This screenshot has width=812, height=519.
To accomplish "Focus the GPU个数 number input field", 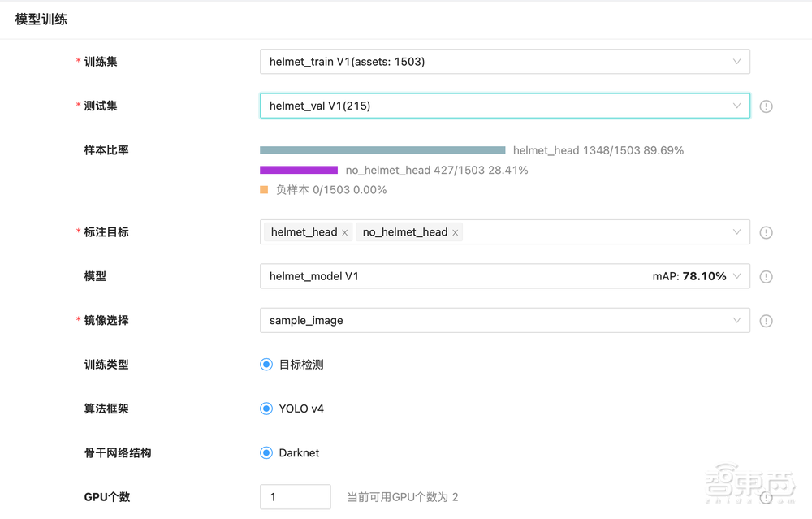I will (295, 496).
